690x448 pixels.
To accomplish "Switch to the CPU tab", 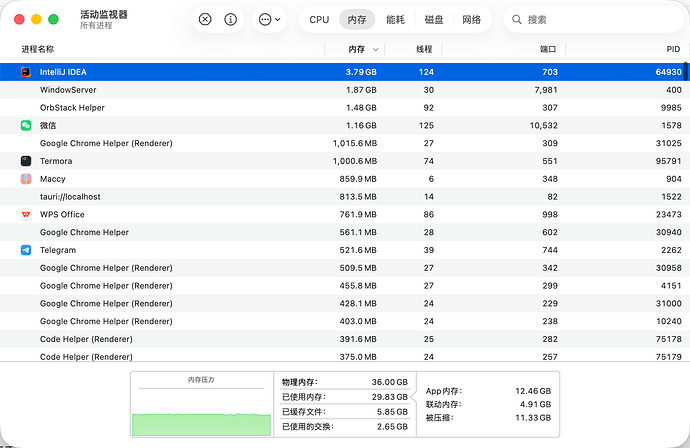I will [x=319, y=19].
